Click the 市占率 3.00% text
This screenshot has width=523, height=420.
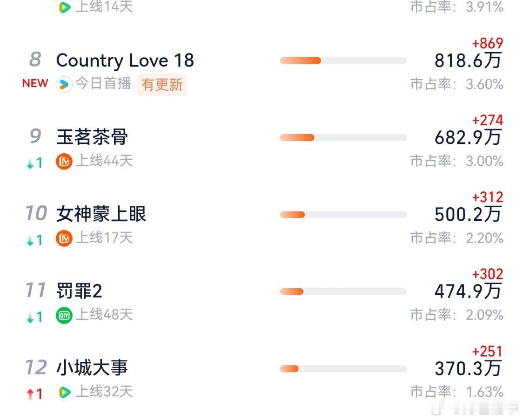coord(456,161)
